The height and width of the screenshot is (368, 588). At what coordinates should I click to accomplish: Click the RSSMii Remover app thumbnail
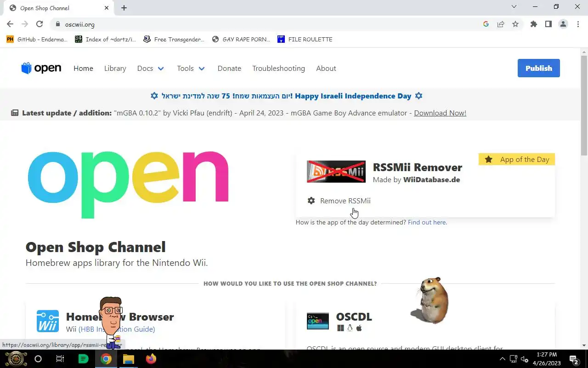click(336, 172)
